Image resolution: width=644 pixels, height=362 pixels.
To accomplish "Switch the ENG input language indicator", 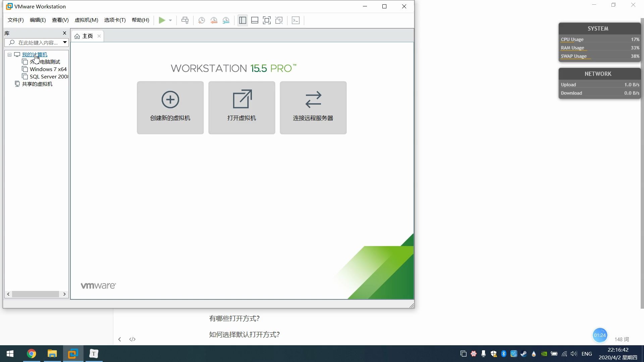I will [x=587, y=354].
